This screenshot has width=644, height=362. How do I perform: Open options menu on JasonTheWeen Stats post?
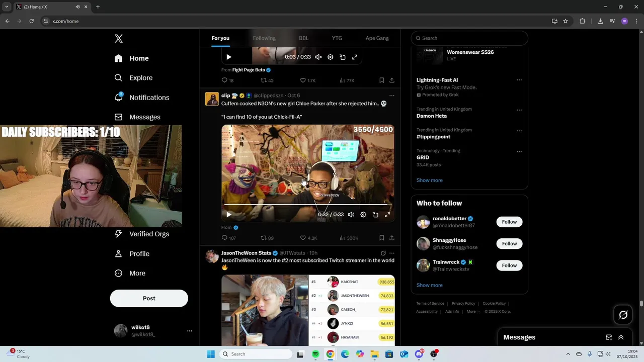(x=392, y=253)
